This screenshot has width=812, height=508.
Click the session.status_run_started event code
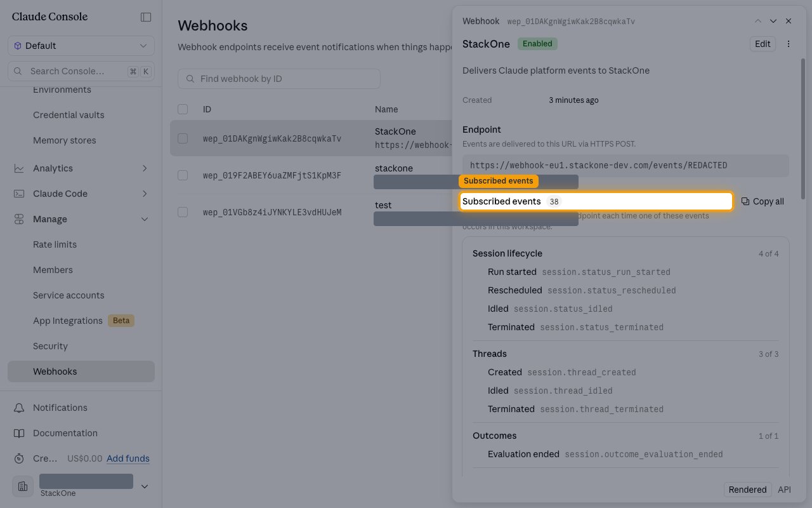[x=606, y=272]
